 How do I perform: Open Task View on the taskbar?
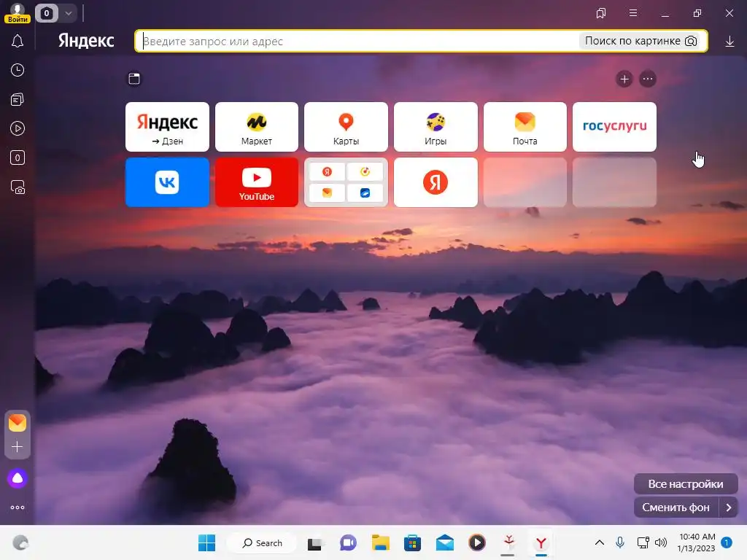[x=315, y=543]
